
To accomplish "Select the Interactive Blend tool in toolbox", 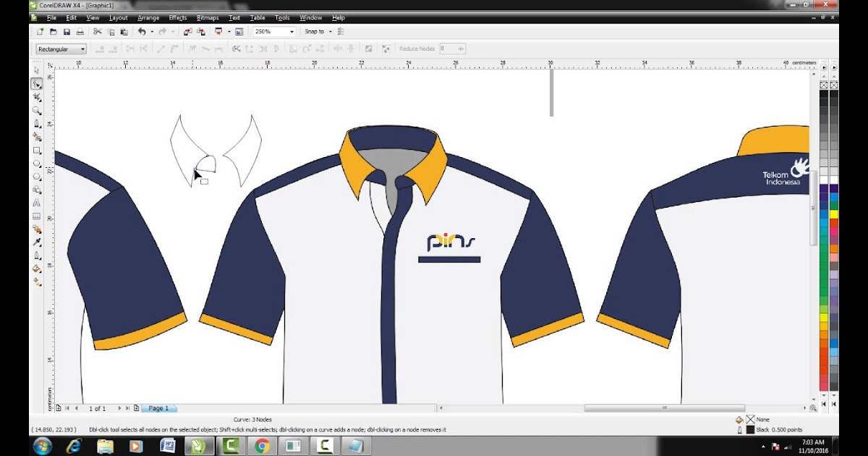I will [37, 229].
